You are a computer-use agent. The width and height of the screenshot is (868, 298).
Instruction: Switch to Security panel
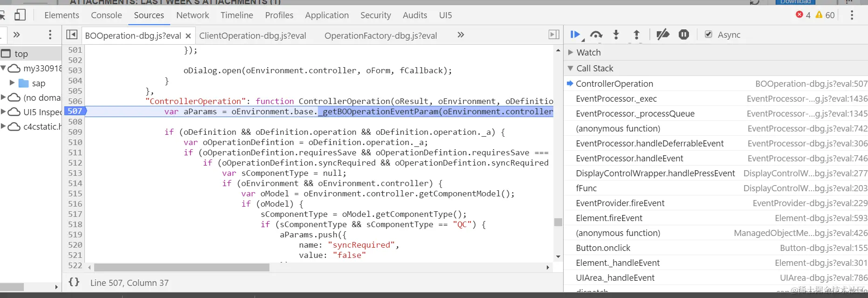[x=376, y=15]
